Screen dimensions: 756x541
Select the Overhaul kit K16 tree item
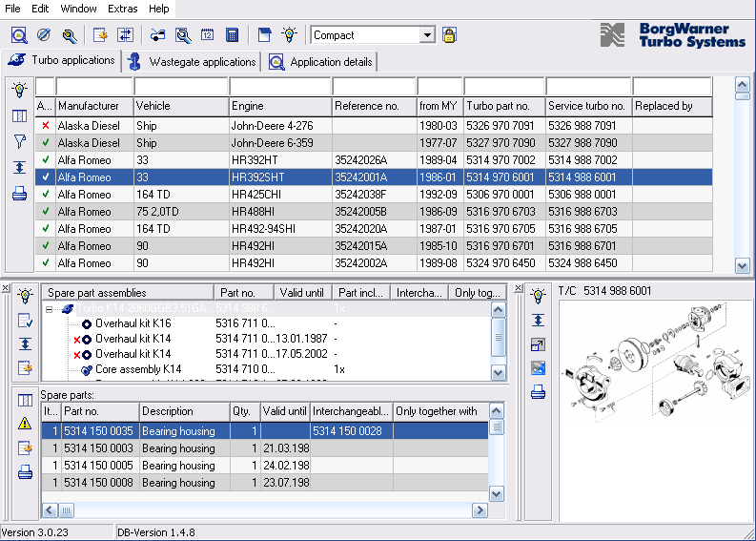pyautogui.click(x=133, y=323)
